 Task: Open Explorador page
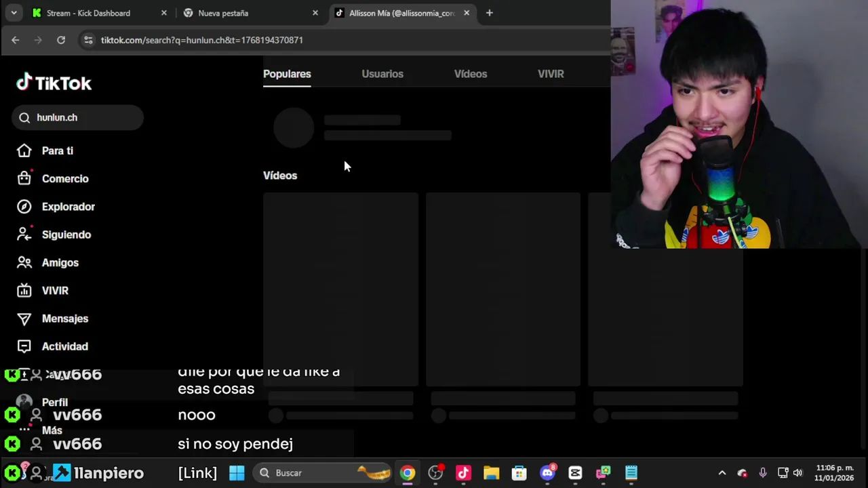pyautogui.click(x=68, y=207)
